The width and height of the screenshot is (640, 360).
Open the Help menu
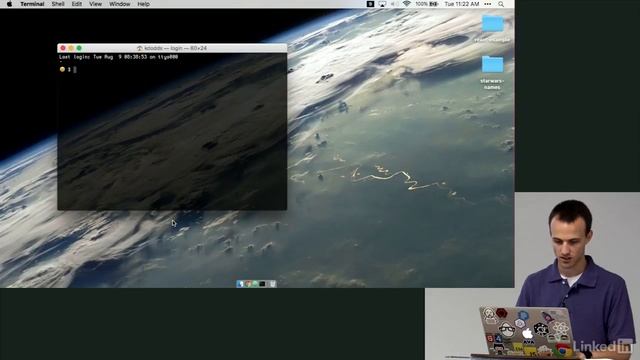[x=143, y=4]
